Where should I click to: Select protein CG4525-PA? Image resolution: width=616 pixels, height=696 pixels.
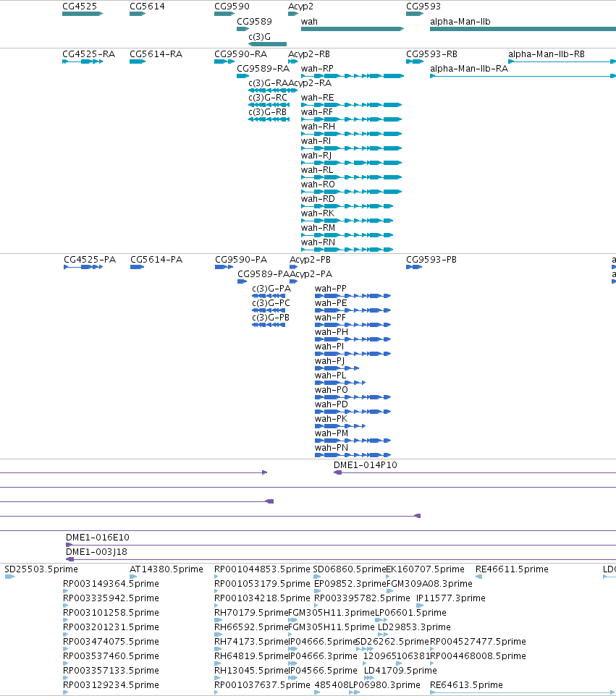coord(83,267)
